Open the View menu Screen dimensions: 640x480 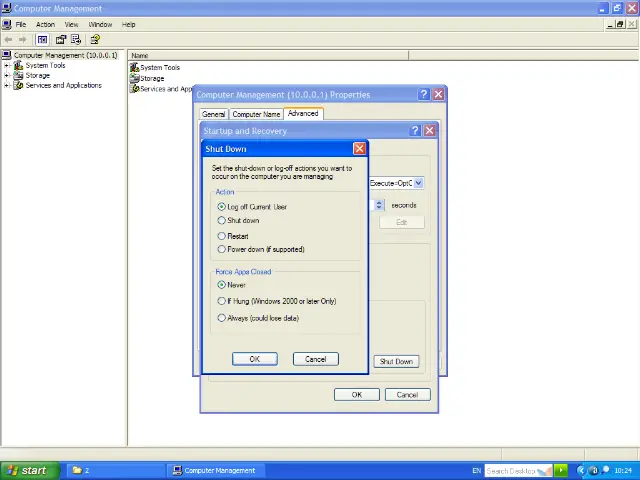click(x=71, y=24)
